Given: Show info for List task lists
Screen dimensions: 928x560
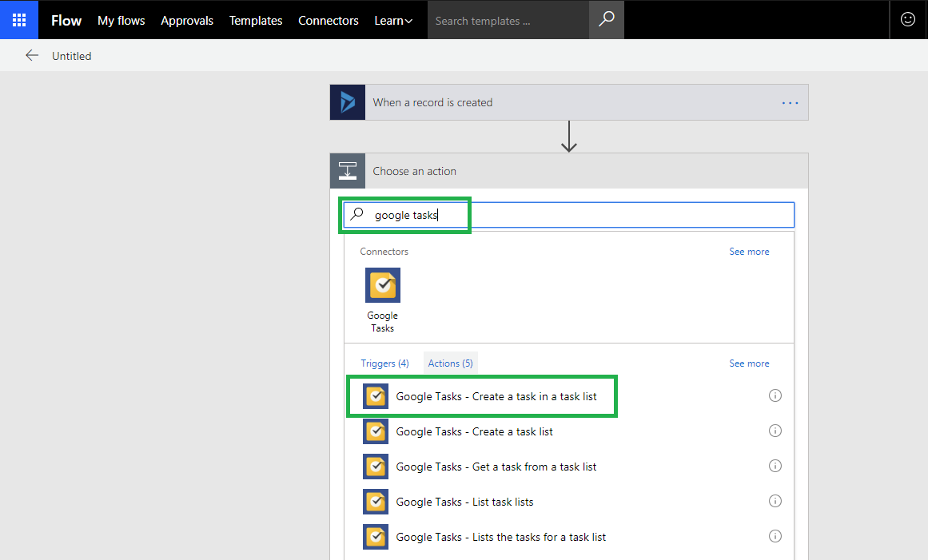Looking at the screenshot, I should click(x=775, y=501).
